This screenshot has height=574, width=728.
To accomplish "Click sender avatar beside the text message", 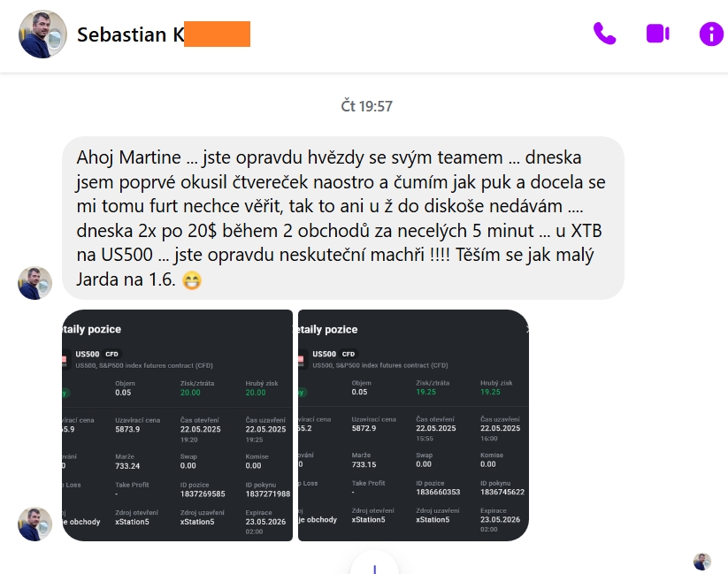I will [x=34, y=283].
